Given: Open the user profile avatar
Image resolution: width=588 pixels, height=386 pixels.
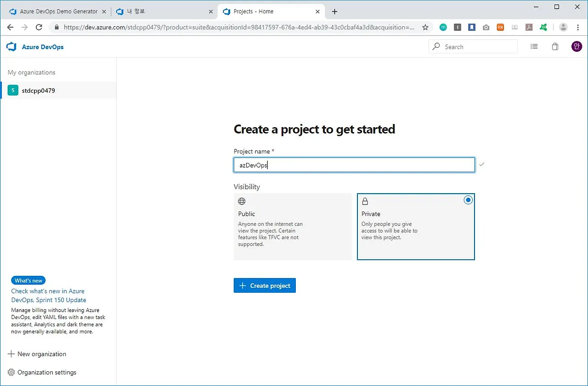Looking at the screenshot, I should (577, 46).
